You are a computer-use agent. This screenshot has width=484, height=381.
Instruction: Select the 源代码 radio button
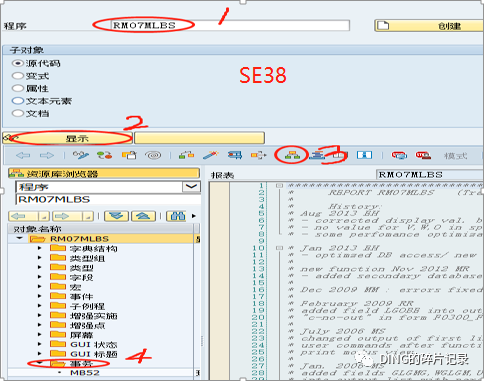tap(18, 63)
